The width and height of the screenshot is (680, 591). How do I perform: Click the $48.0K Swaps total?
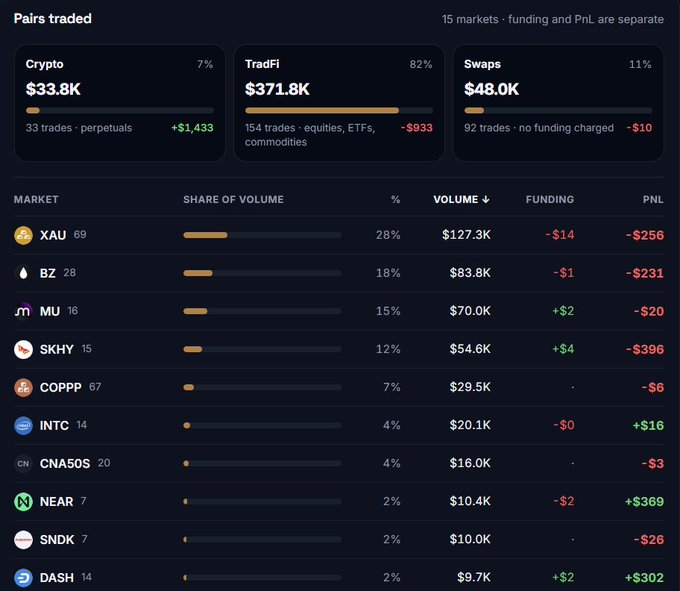click(x=491, y=89)
